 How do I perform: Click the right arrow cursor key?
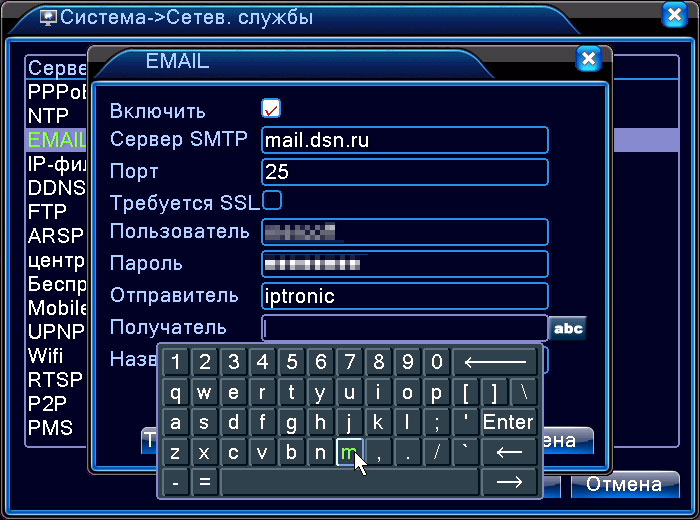point(509,482)
